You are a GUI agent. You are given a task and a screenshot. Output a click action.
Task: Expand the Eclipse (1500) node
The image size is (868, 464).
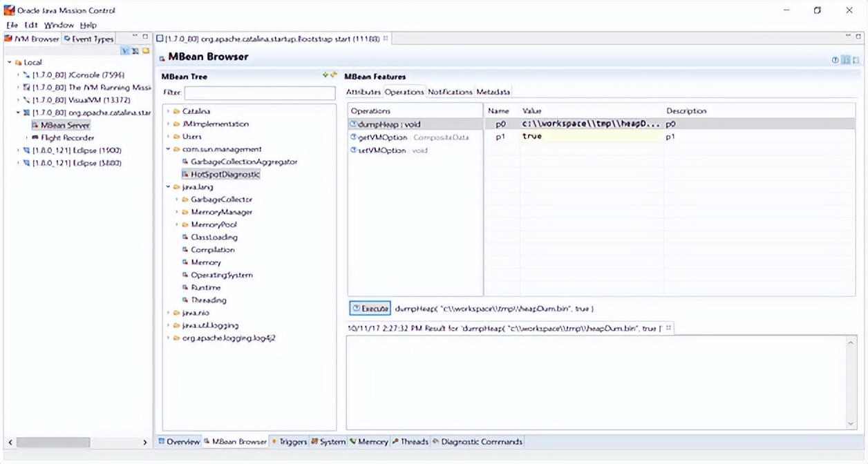(19, 150)
